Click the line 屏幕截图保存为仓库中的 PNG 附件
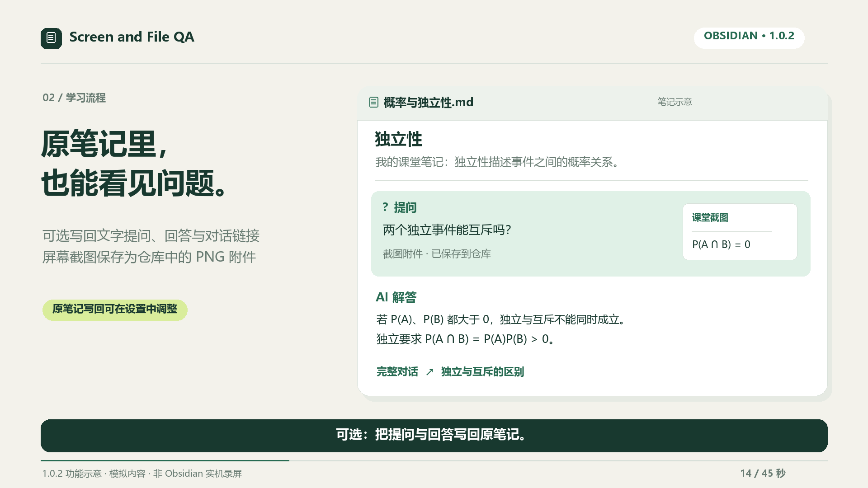Image resolution: width=868 pixels, height=488 pixels. pyautogui.click(x=149, y=257)
